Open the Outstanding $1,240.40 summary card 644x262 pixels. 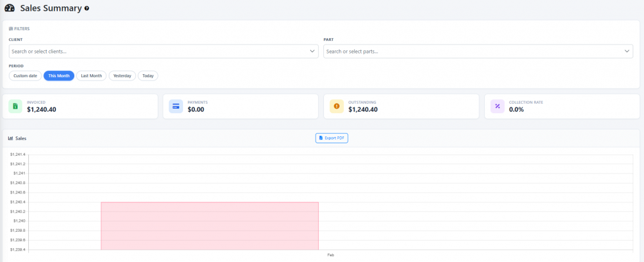[x=402, y=106]
